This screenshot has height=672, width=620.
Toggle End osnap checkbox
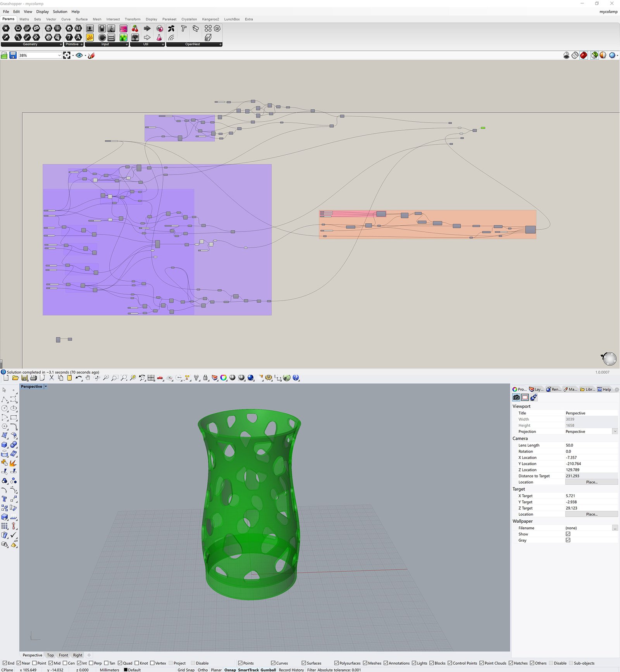(x=5, y=663)
